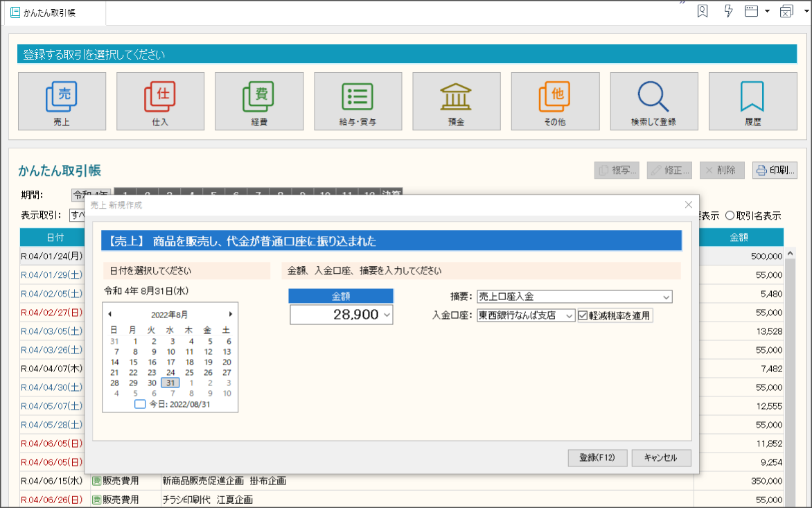Viewport: 812px width, 508px height.
Task: Advance calendar to next month with right arrow
Action: pyautogui.click(x=231, y=313)
